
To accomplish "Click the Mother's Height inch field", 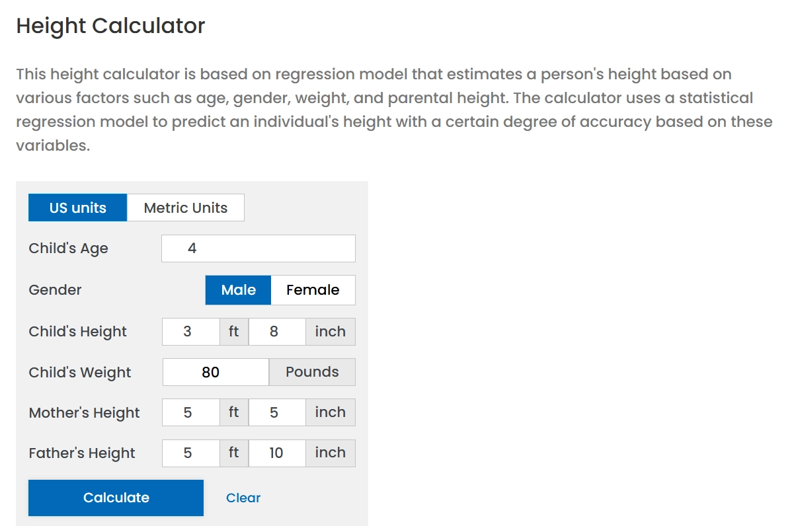I will click(276, 412).
